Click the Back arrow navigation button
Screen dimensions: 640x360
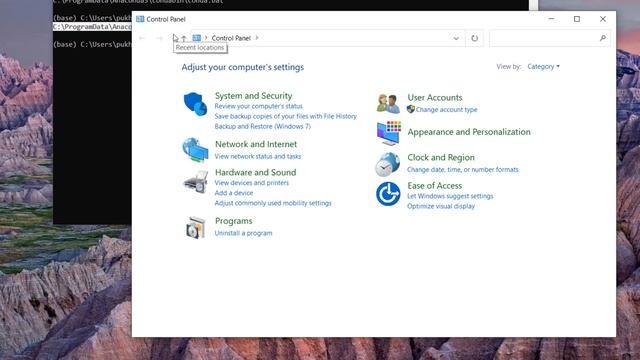(x=142, y=38)
